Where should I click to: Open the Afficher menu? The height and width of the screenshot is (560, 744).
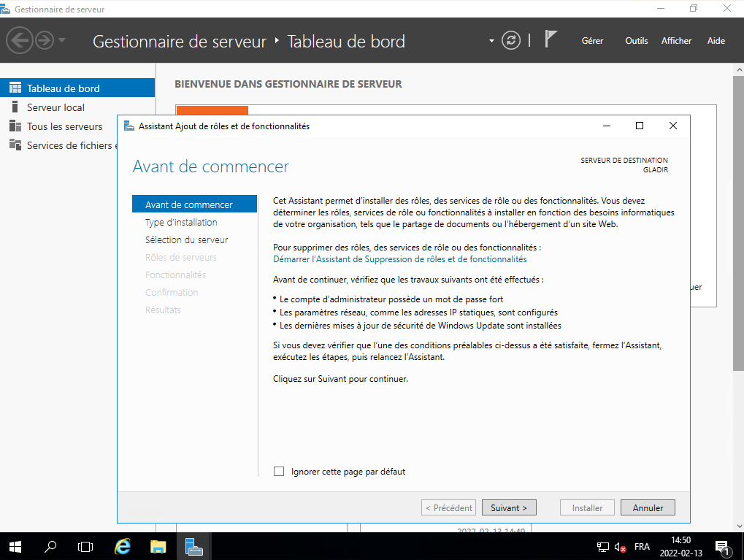click(x=676, y=41)
